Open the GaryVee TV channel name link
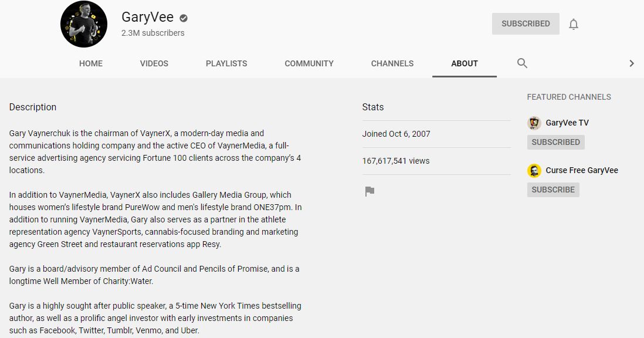This screenshot has height=338, width=644. [x=567, y=123]
